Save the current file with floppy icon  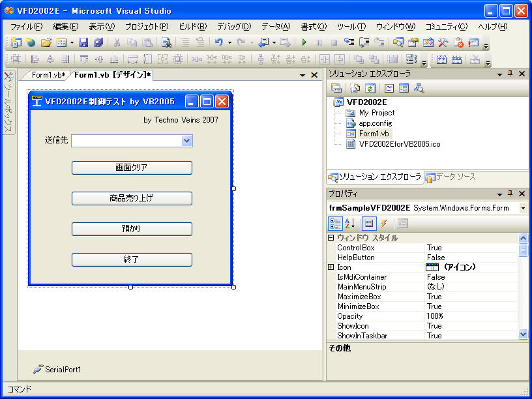[83, 42]
